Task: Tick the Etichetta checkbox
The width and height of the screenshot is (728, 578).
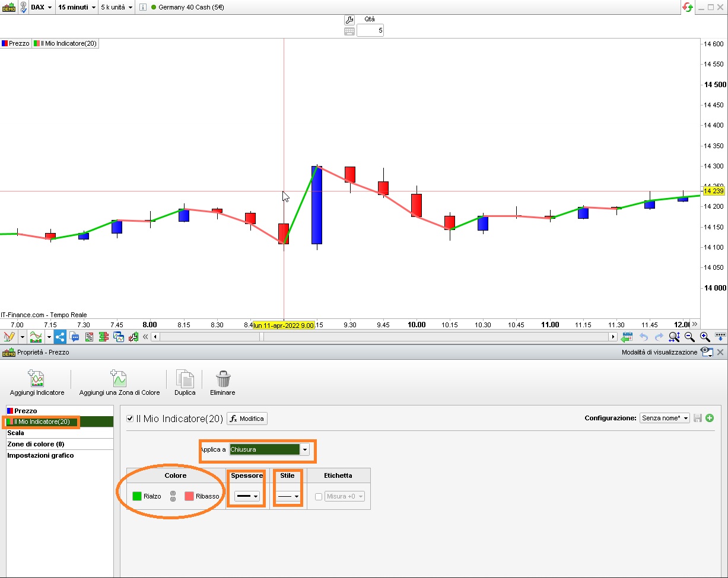Action: 319,497
